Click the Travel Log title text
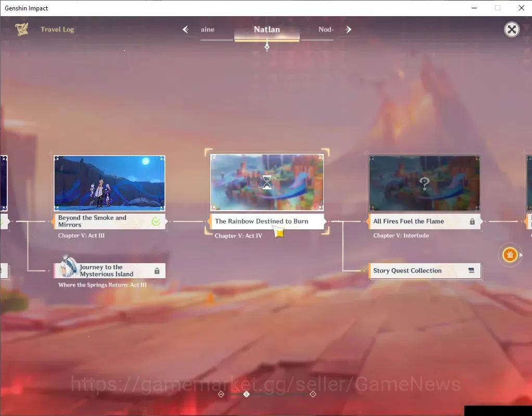The image size is (532, 416). click(57, 30)
